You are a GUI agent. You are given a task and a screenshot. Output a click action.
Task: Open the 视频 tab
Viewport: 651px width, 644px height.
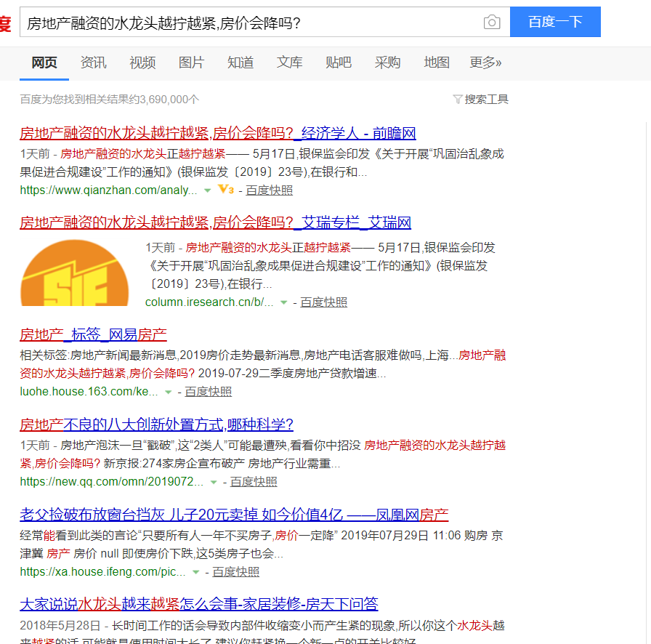(x=142, y=63)
